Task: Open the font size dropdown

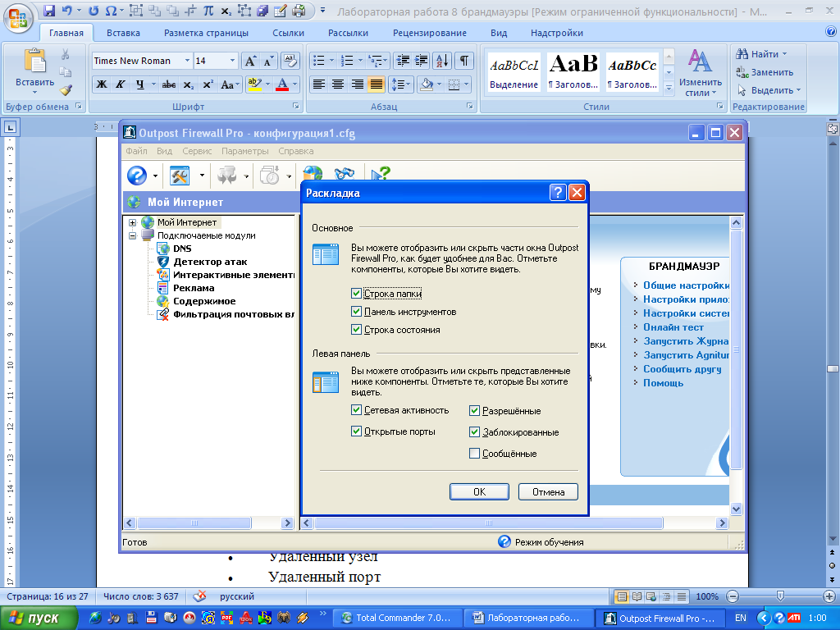Action: click(x=232, y=61)
